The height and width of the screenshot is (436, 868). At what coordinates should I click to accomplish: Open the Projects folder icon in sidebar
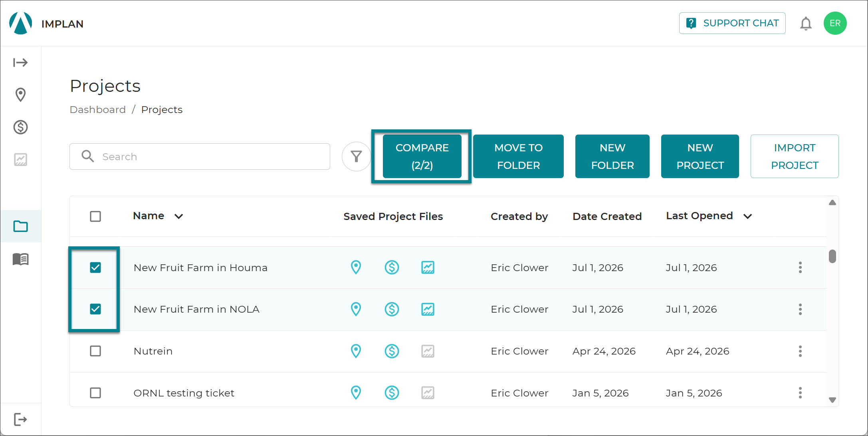click(x=20, y=226)
